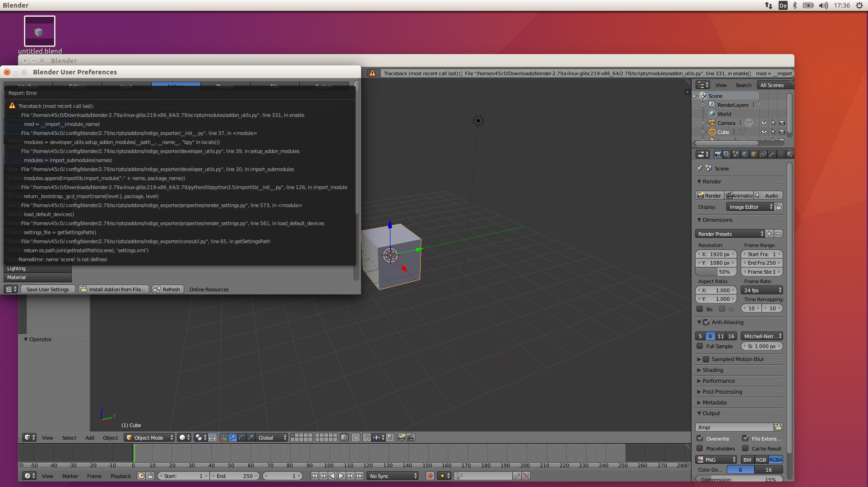Toggle the timeline lock time to editors icon
This screenshot has height=487, width=868.
coord(151,476)
